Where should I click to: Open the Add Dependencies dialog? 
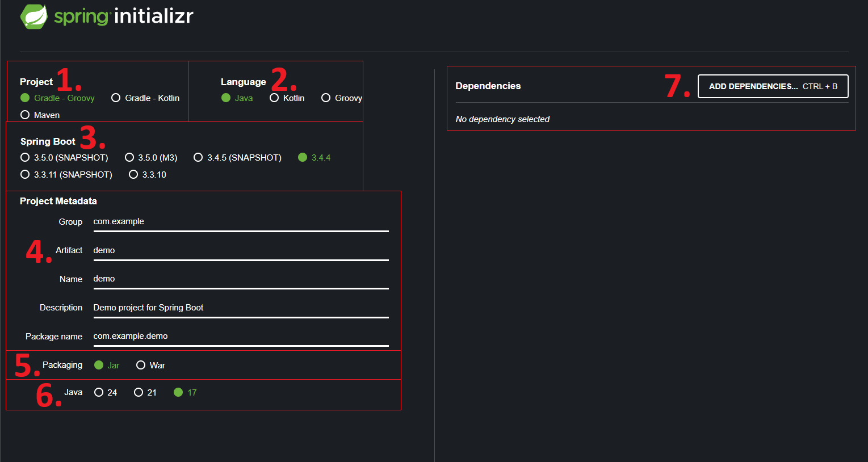pyautogui.click(x=773, y=86)
